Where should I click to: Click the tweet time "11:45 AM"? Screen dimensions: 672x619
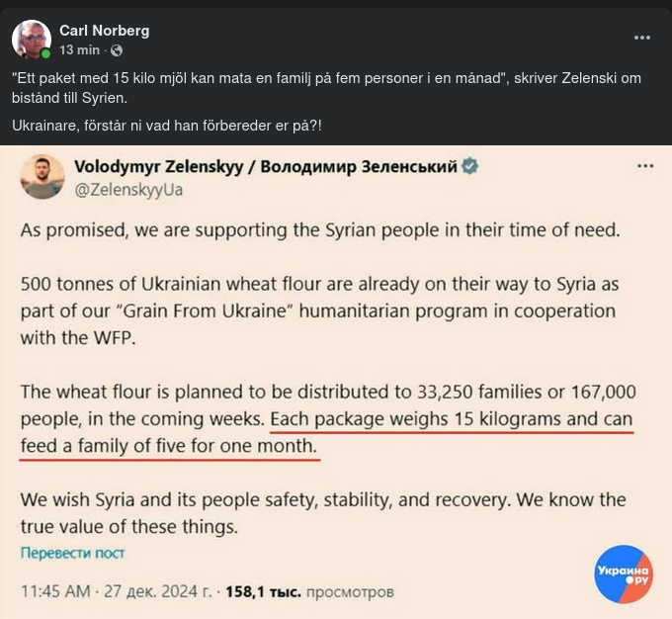tap(55, 592)
